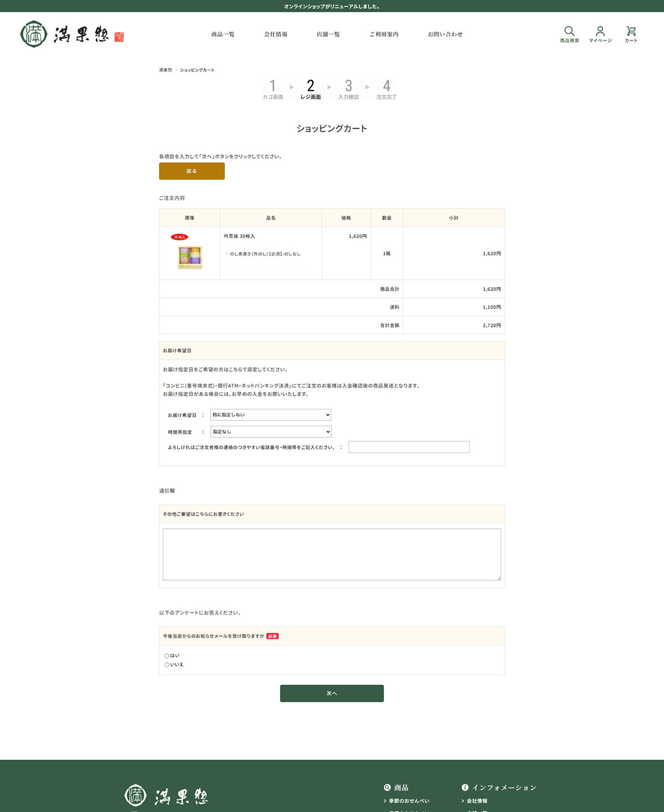664x812 pixels.
Task: Click into the その他ご要望 text area
Action: coord(331,554)
